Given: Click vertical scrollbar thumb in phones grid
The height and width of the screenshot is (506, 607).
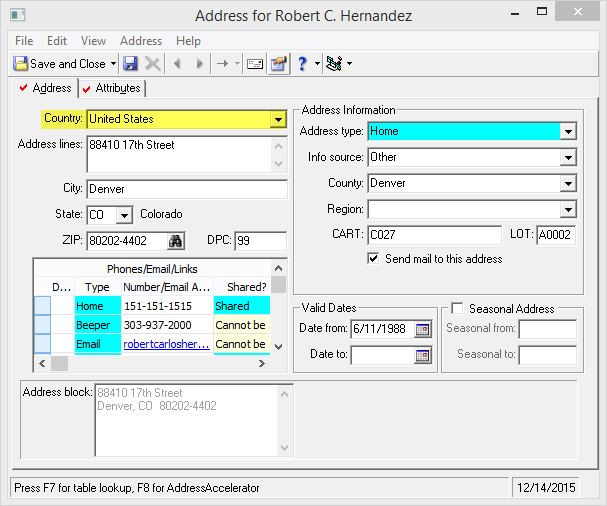Looking at the screenshot, I should pos(278,285).
